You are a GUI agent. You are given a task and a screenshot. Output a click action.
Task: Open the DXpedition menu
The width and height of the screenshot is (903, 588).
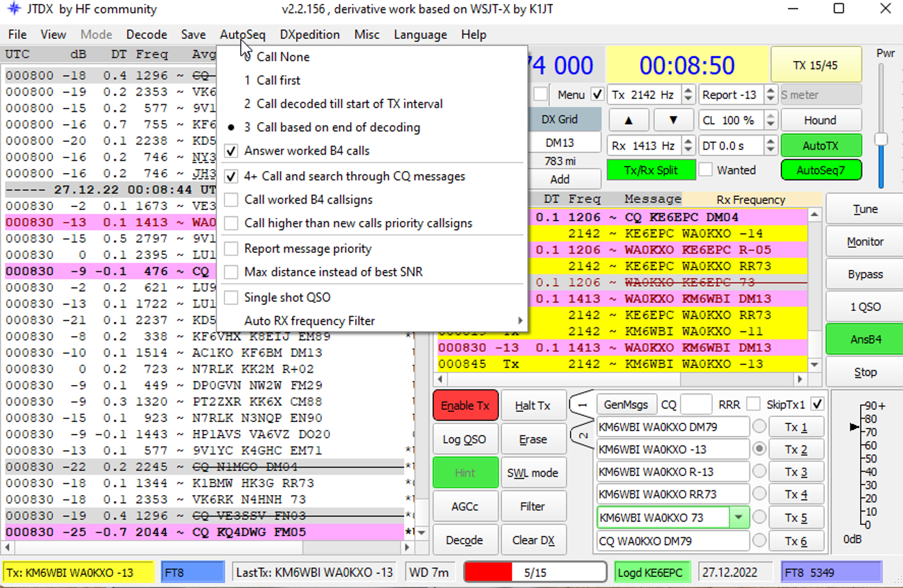click(310, 34)
